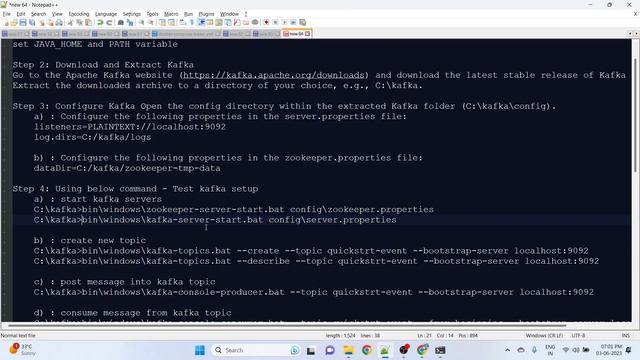Screen dimensions: 640x360
Task: Click the Copy toolbar icon
Action: pos(80,22)
